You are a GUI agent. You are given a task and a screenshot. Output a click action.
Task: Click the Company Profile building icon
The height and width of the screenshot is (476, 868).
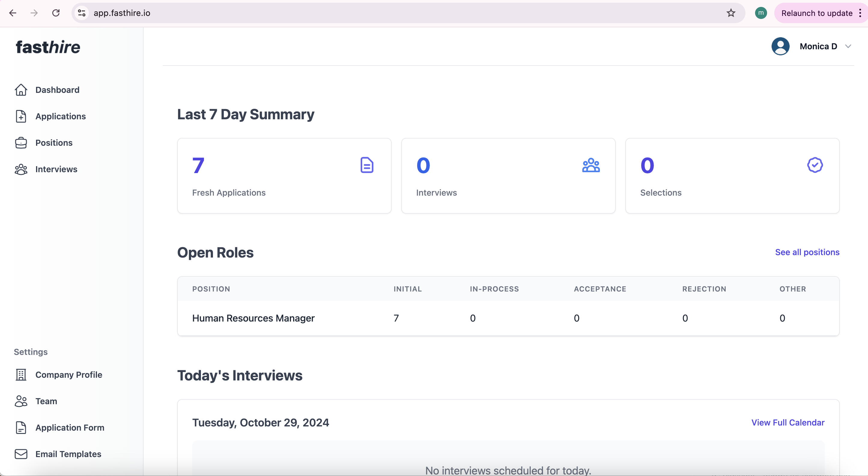21,374
